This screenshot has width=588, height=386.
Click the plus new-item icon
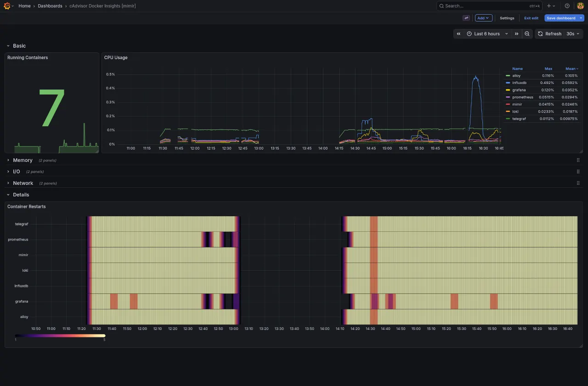click(549, 6)
